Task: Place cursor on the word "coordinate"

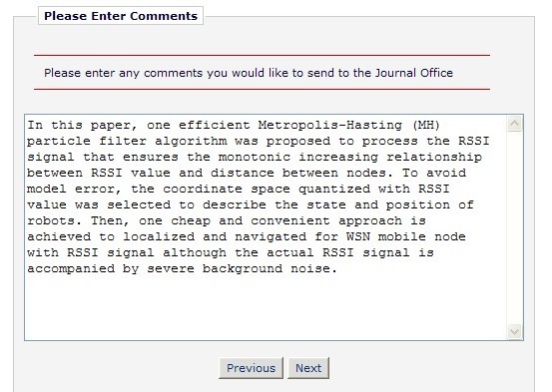Action: pos(203,189)
